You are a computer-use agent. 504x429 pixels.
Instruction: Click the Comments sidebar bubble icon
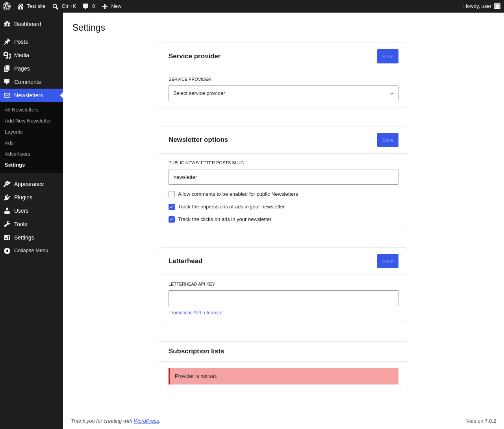pos(7,82)
